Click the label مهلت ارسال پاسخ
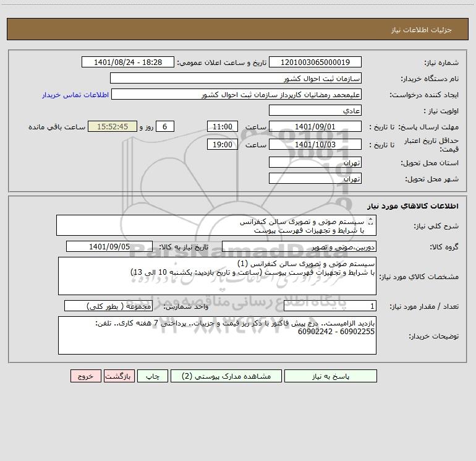Viewport: 476px width, 461px height. pyautogui.click(x=428, y=127)
